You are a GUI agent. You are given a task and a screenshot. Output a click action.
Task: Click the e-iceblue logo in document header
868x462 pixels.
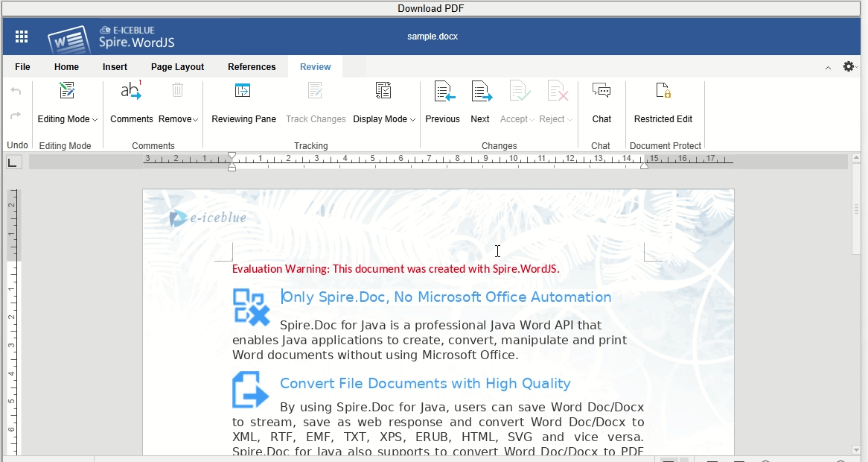coord(208,218)
